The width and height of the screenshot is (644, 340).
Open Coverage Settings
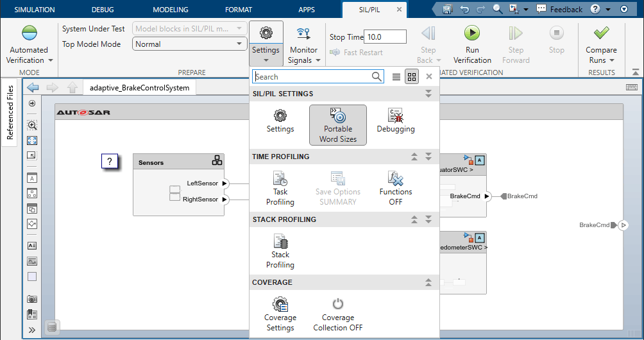(x=280, y=314)
